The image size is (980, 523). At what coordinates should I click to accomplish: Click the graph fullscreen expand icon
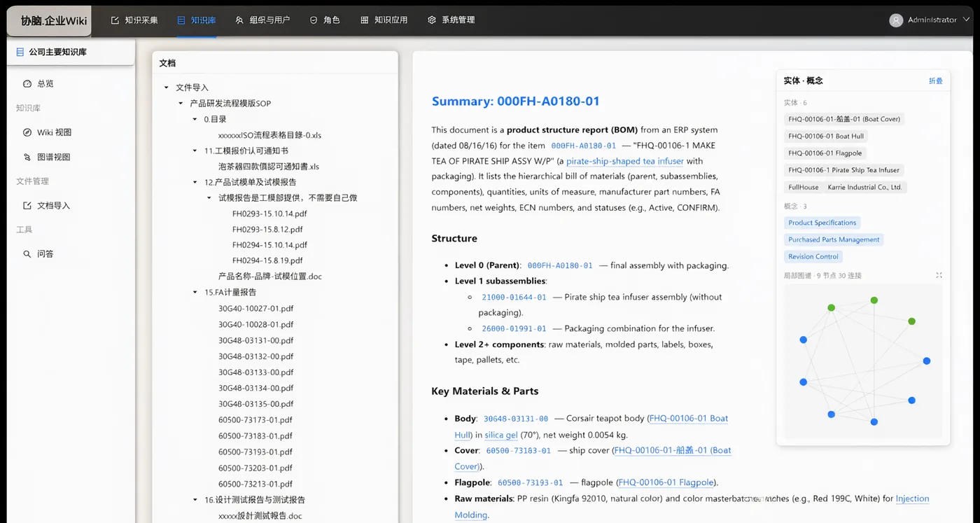point(939,275)
